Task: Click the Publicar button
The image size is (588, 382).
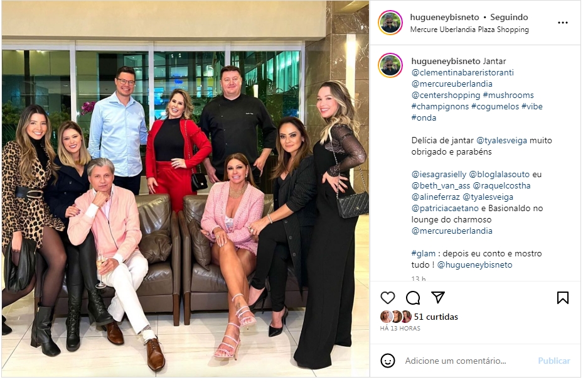Action: click(554, 361)
